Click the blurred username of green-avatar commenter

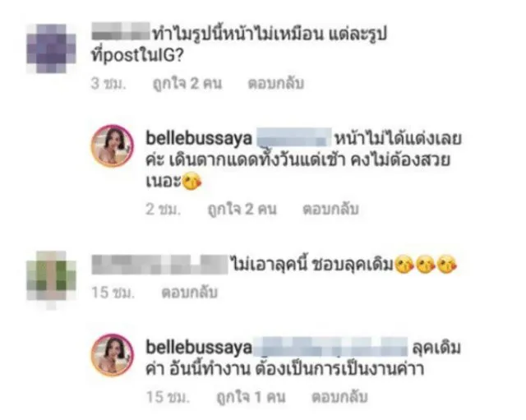click(x=159, y=264)
